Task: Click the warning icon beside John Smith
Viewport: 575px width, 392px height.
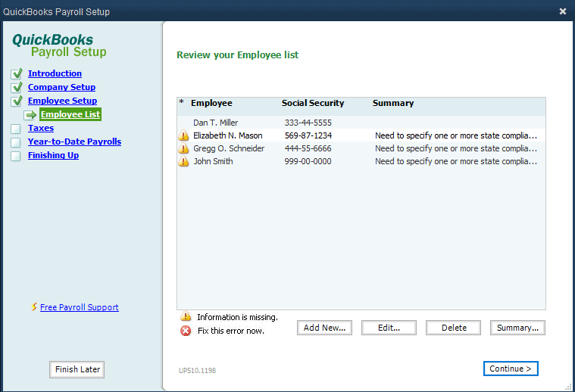Action: [x=183, y=161]
